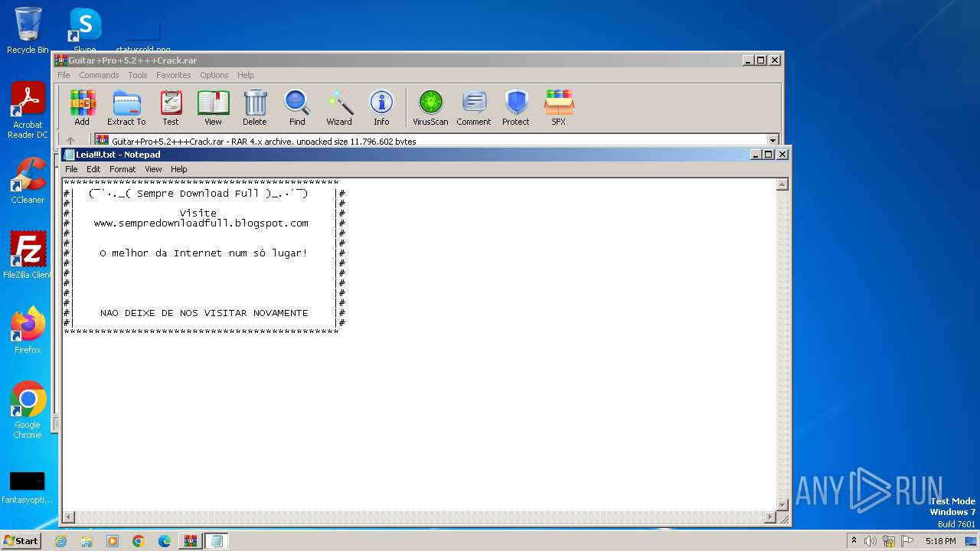
Task: Expand the WinRAR address path dropdown
Action: click(773, 142)
